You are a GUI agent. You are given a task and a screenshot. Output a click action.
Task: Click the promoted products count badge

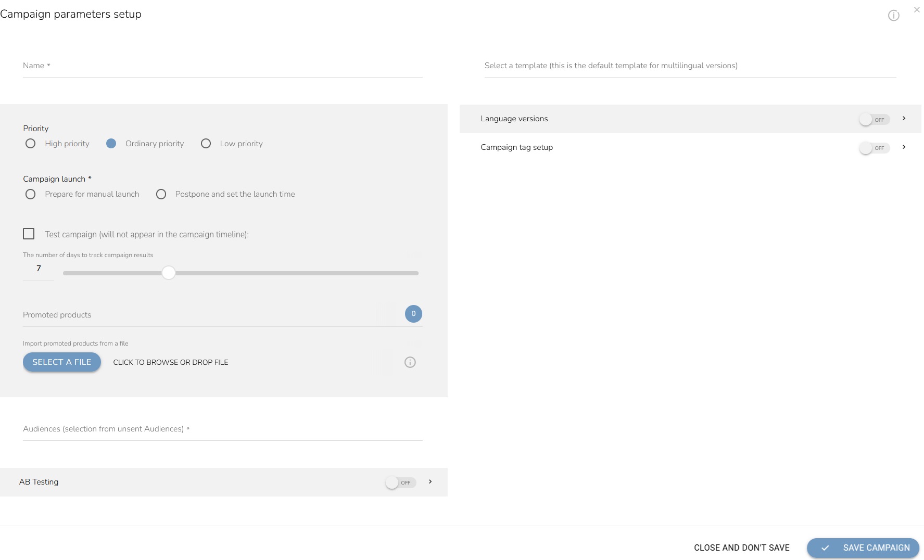413,314
